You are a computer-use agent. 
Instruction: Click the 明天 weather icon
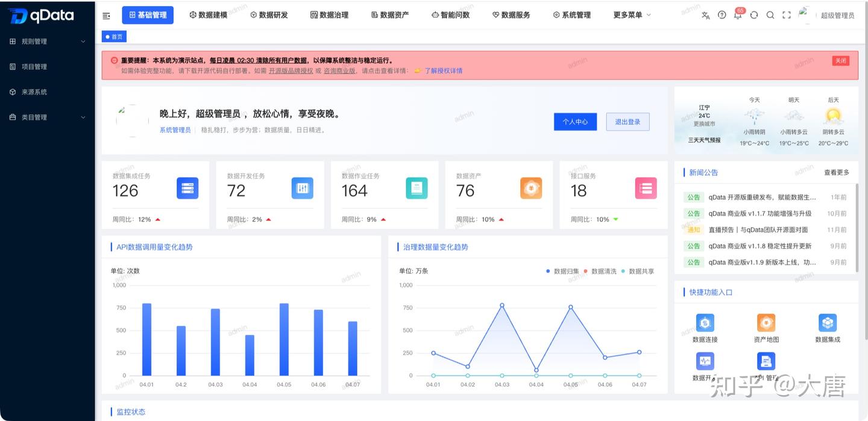point(794,116)
